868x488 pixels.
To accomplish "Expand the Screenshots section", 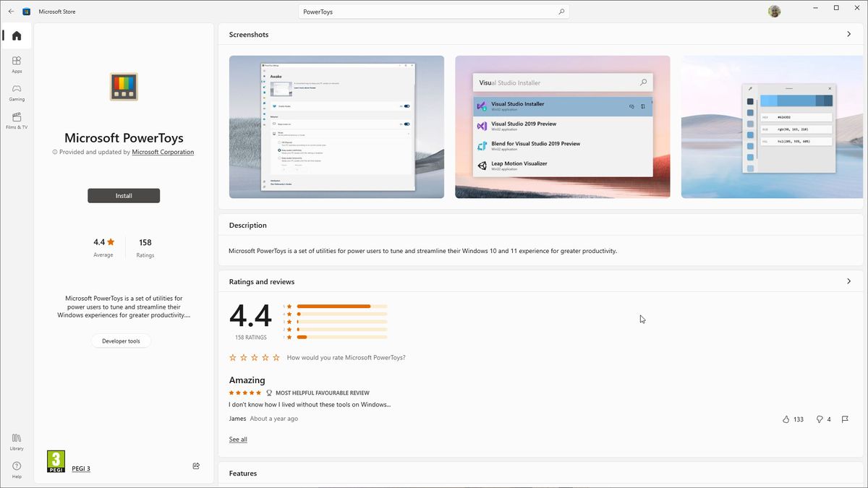I will (x=849, y=34).
